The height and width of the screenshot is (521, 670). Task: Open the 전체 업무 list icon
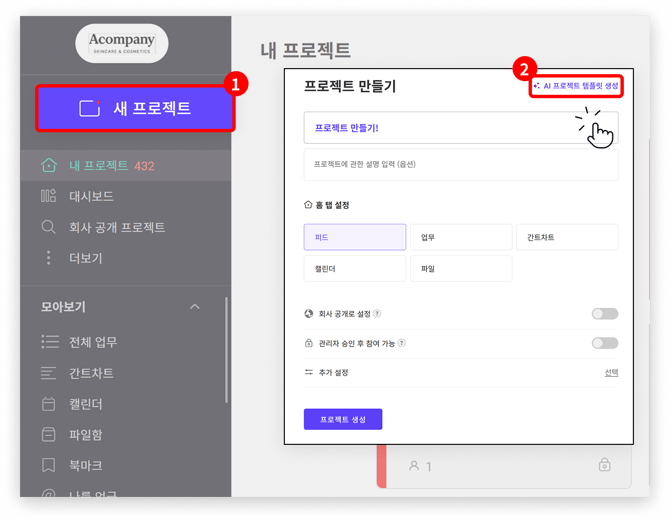click(49, 342)
